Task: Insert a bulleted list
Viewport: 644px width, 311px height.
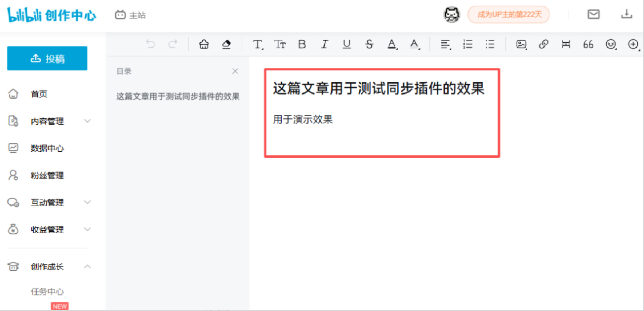Action: [490, 44]
